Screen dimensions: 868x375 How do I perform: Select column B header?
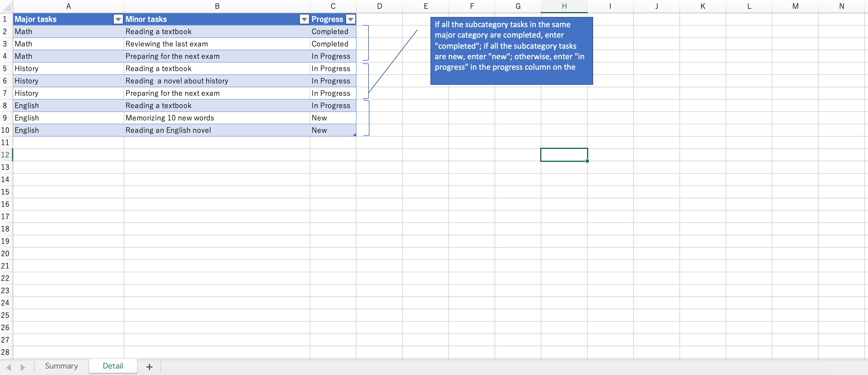pos(217,6)
